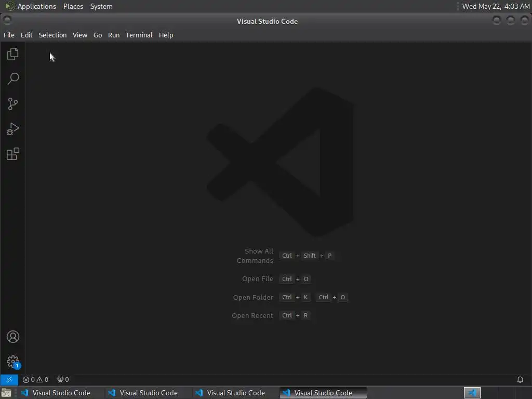Viewport: 532px width, 399px height.
Task: Open the Terminal menu
Action: tap(139, 35)
